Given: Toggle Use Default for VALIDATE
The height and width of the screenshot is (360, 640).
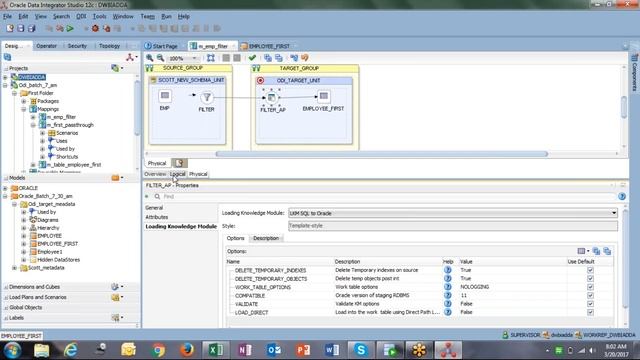Looking at the screenshot, I should 590,304.
